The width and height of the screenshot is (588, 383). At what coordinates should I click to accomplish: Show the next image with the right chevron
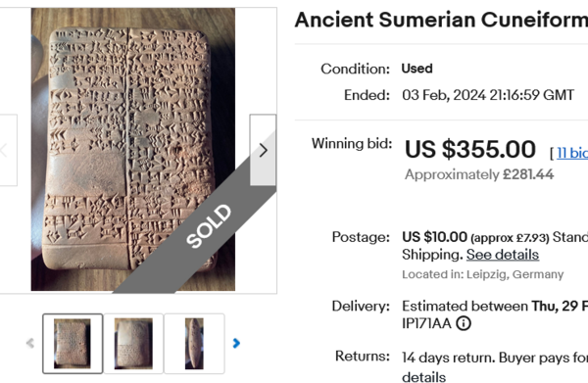(x=263, y=150)
